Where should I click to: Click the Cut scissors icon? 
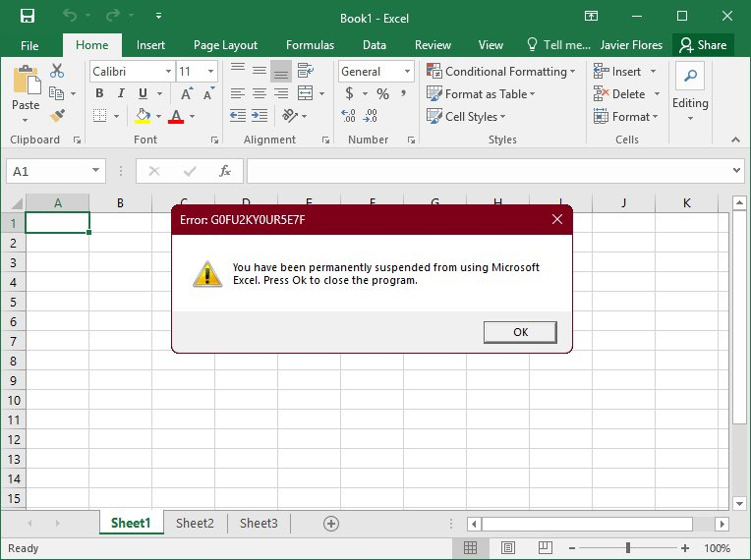[57, 71]
